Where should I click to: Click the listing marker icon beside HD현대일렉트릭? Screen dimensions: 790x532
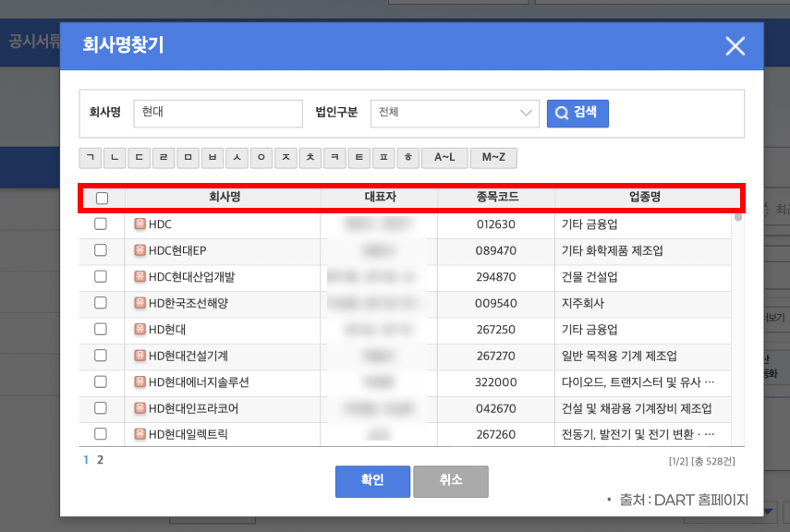point(140,435)
